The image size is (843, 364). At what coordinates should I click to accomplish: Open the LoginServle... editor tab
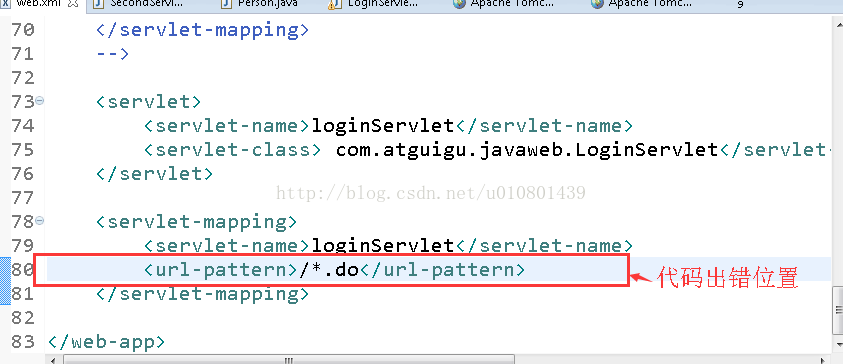(x=374, y=4)
